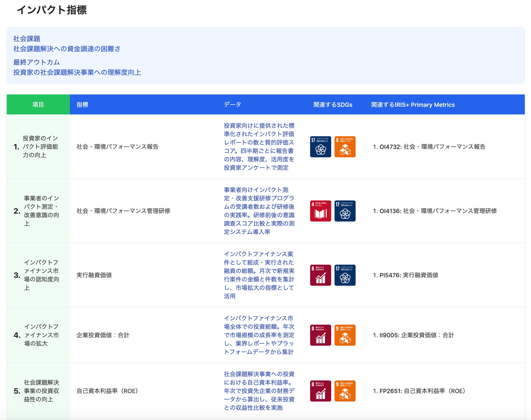The height and width of the screenshot is (420, 531).
Task: Click SDG 9 icon in row 4
Action: tap(345, 335)
